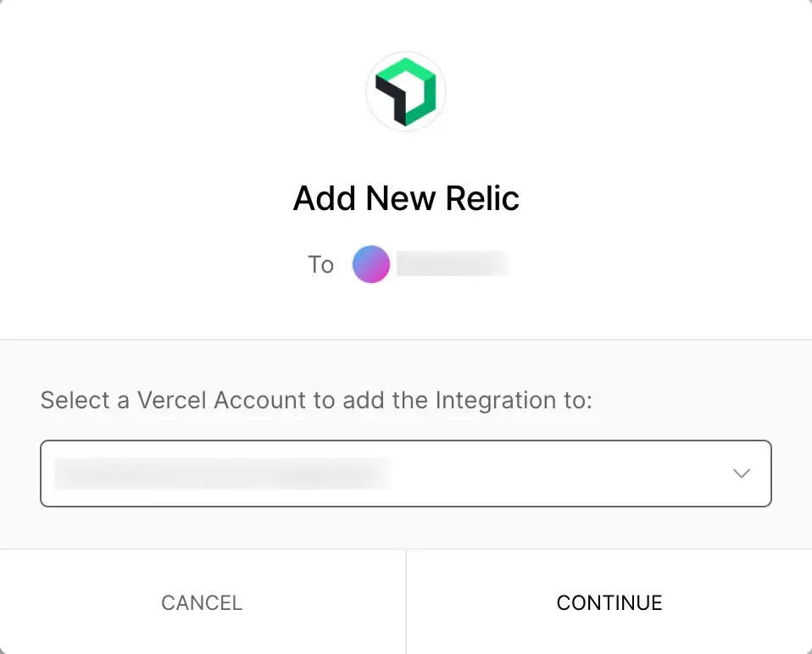Dismiss the dialog with CANCEL

(x=202, y=602)
